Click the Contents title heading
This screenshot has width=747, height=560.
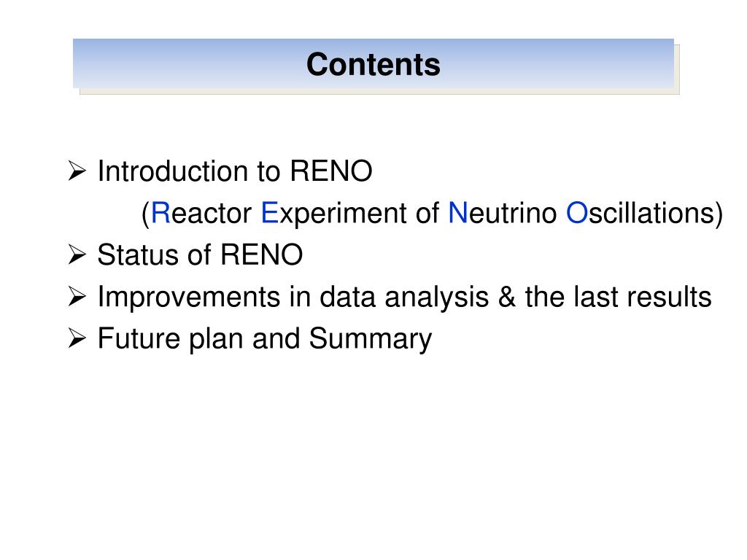click(x=373, y=64)
